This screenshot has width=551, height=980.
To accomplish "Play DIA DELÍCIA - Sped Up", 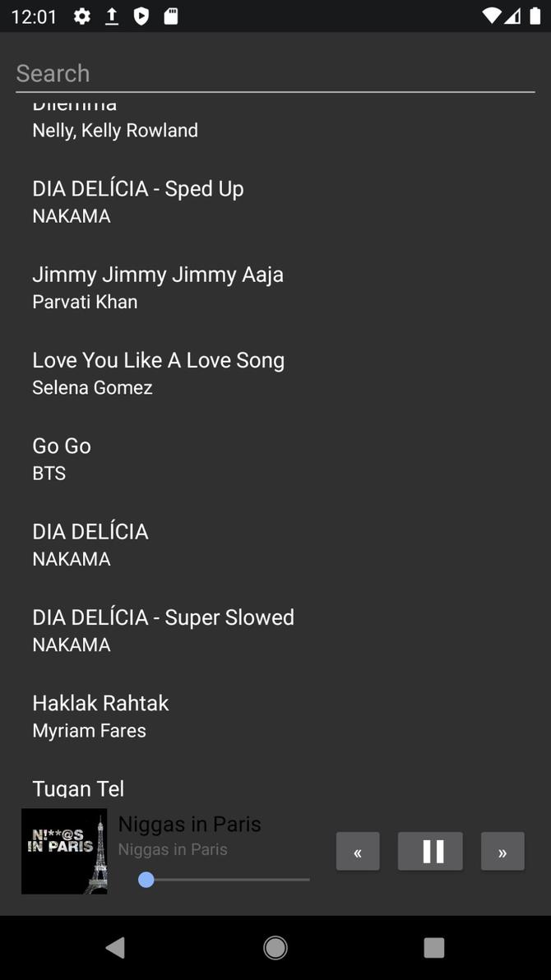I will coord(138,201).
